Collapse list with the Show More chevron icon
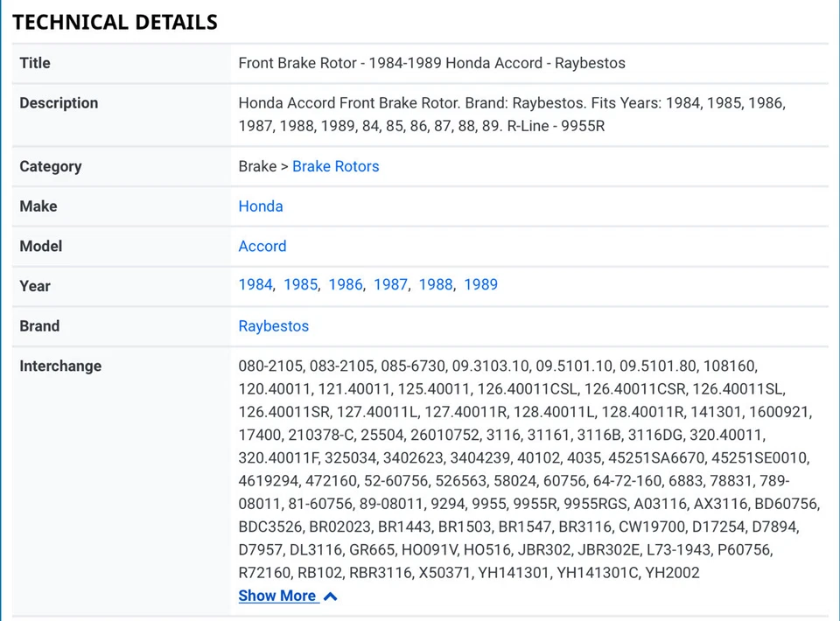 click(331, 597)
